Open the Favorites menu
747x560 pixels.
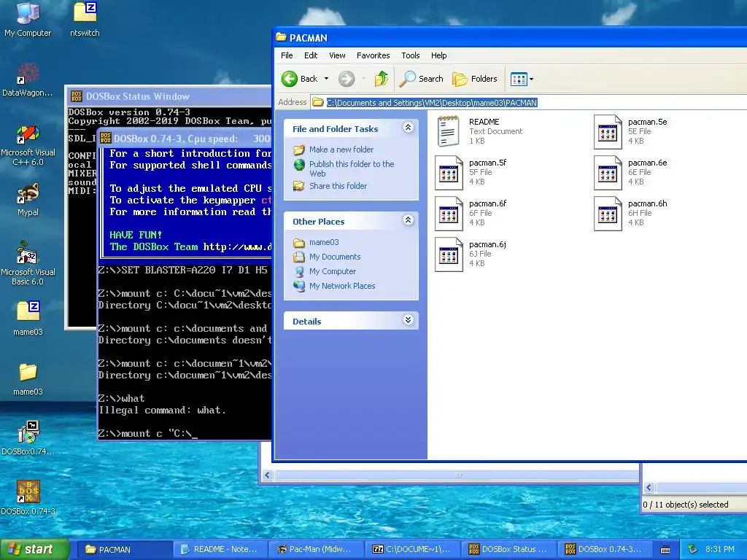[x=373, y=55]
